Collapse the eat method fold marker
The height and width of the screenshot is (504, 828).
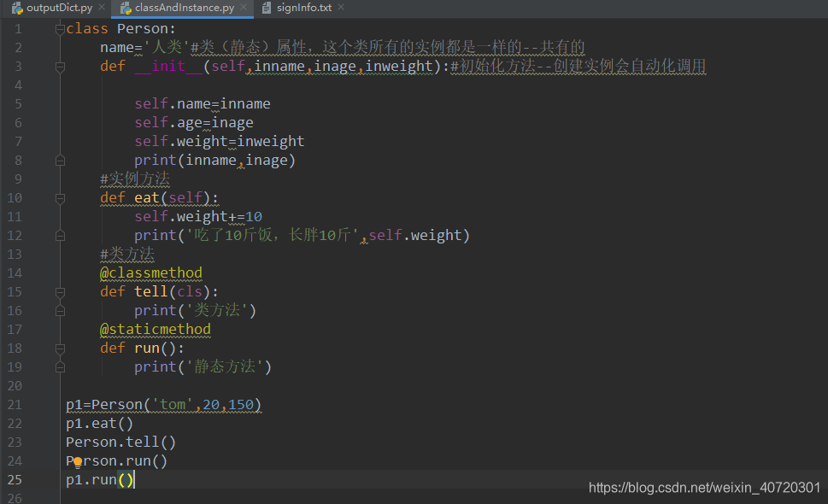60,198
